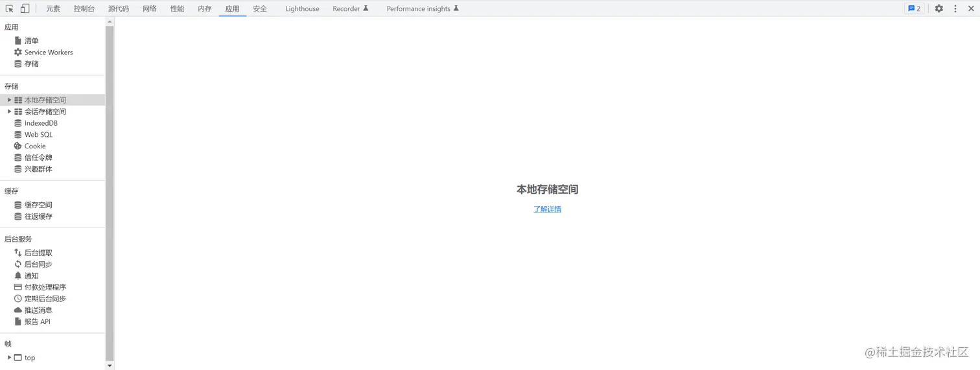Switch to the 元素 tab
This screenshot has width=980, height=370.
(x=53, y=8)
